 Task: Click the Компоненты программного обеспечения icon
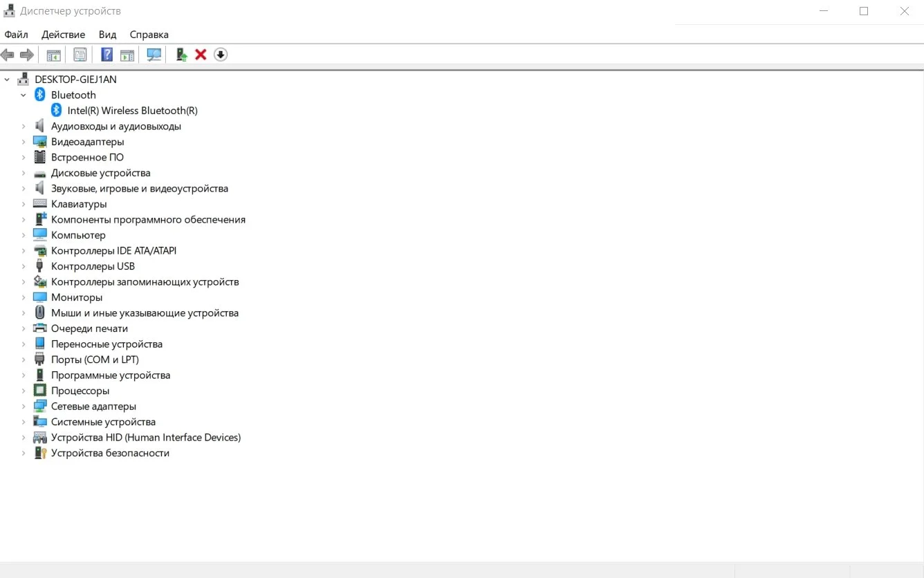coord(40,219)
